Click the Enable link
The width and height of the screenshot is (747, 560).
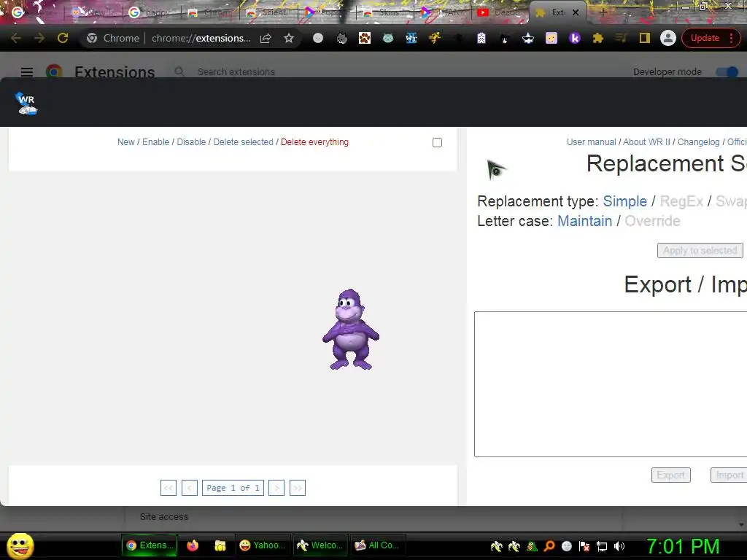coord(156,142)
